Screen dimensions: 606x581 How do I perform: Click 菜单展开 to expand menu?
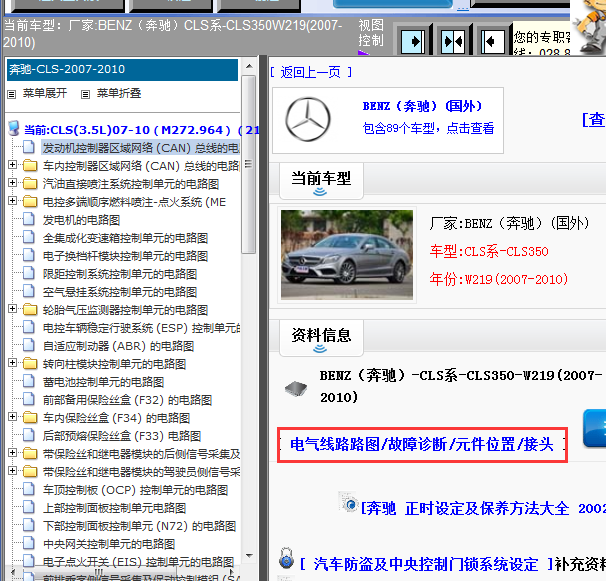point(45,93)
